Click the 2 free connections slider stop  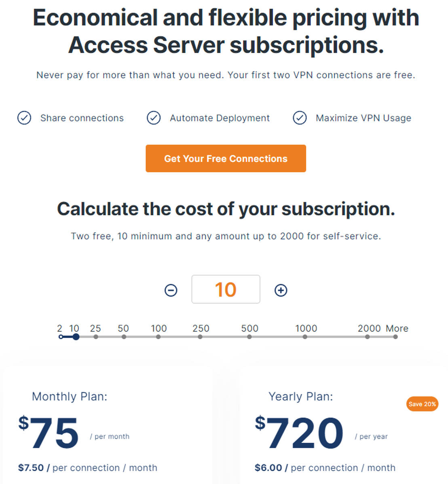click(x=61, y=337)
